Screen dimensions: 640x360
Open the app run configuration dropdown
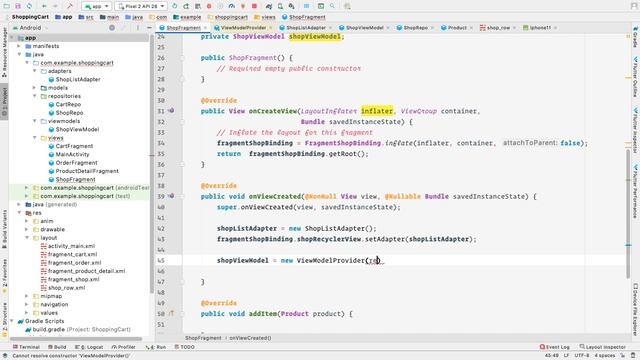point(96,6)
